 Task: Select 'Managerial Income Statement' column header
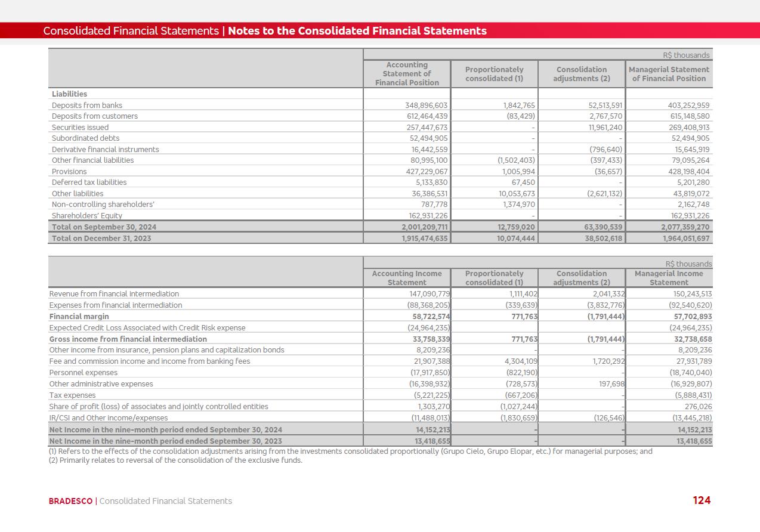tap(669, 278)
